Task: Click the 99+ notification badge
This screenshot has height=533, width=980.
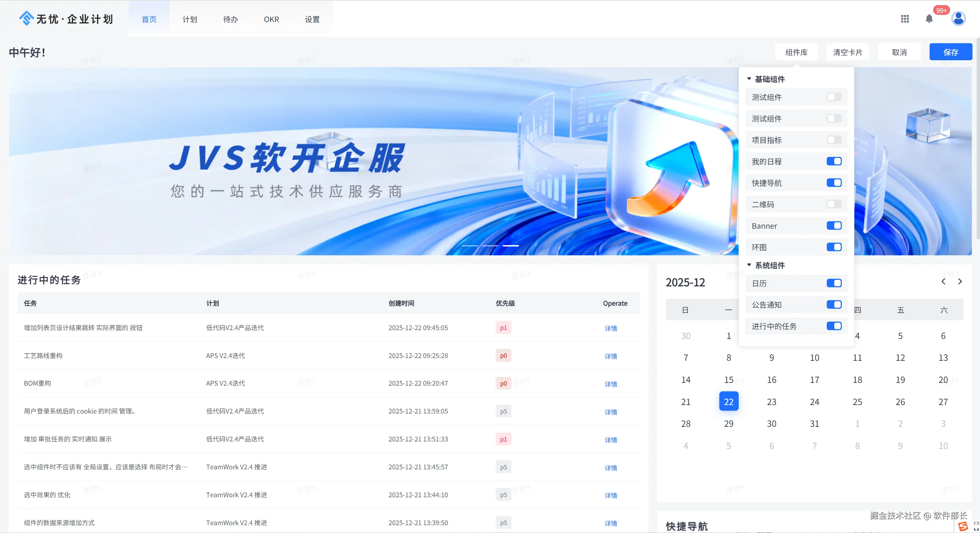Action: (941, 10)
